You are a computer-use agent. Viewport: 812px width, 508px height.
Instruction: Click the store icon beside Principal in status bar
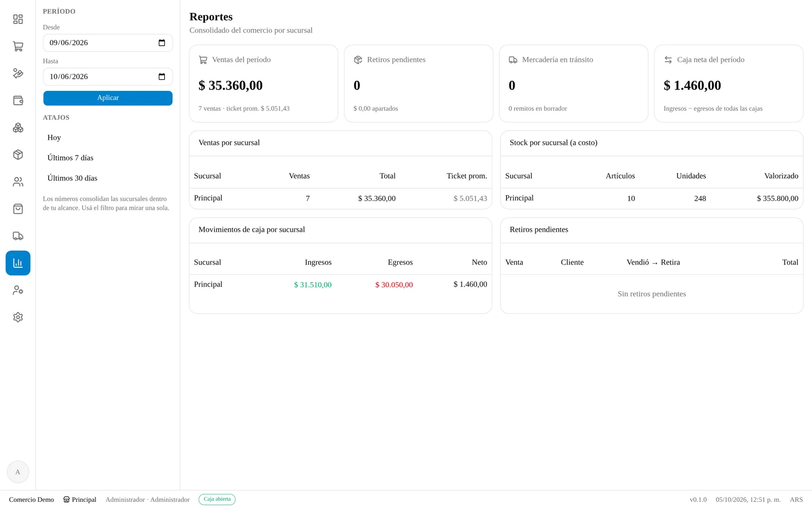[66, 499]
